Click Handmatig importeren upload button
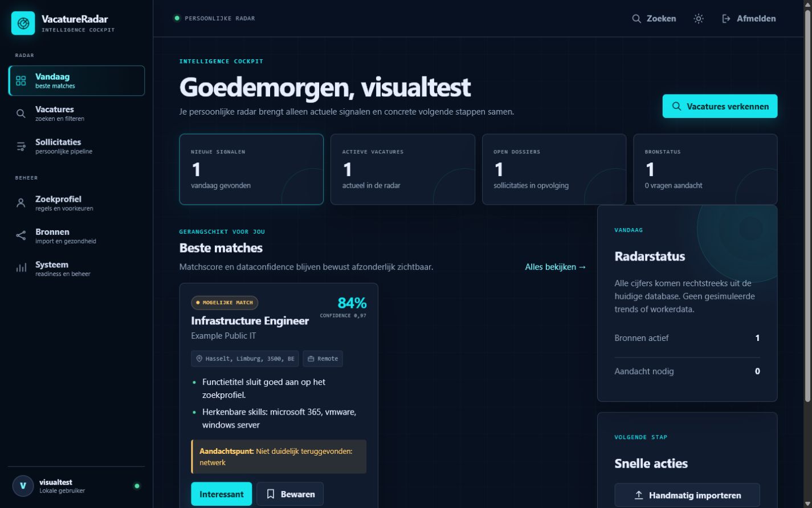 pos(687,495)
